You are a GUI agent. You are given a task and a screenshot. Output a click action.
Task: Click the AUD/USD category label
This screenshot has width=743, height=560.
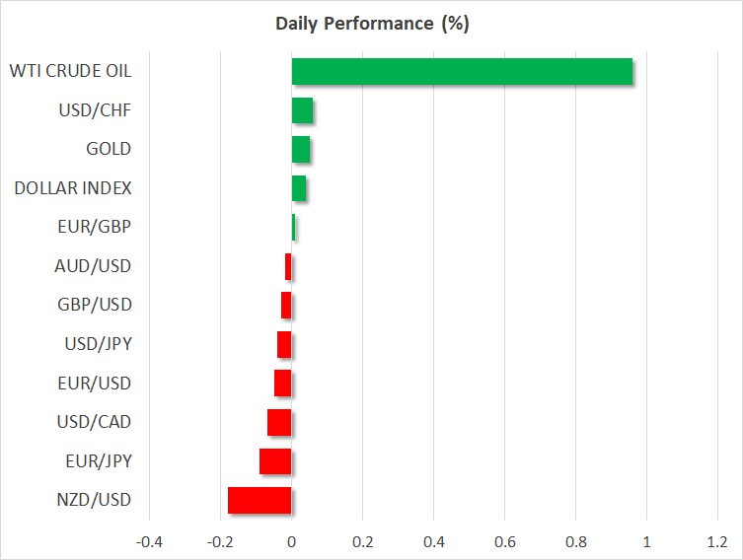[93, 266]
